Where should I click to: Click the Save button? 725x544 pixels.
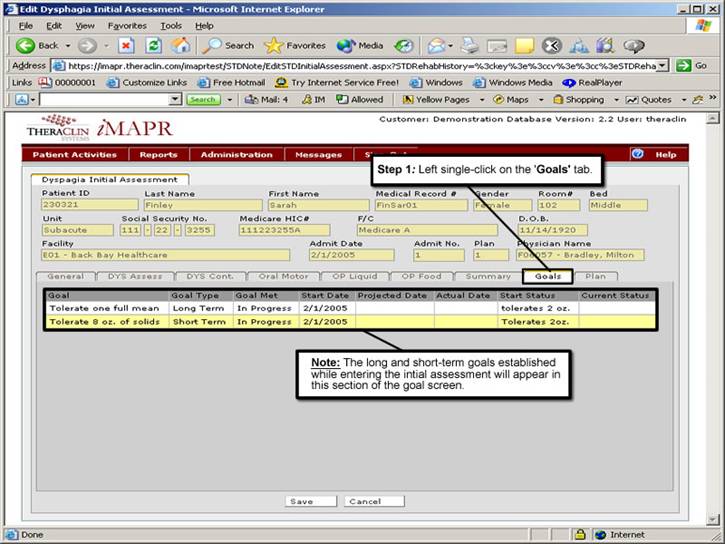[300, 501]
